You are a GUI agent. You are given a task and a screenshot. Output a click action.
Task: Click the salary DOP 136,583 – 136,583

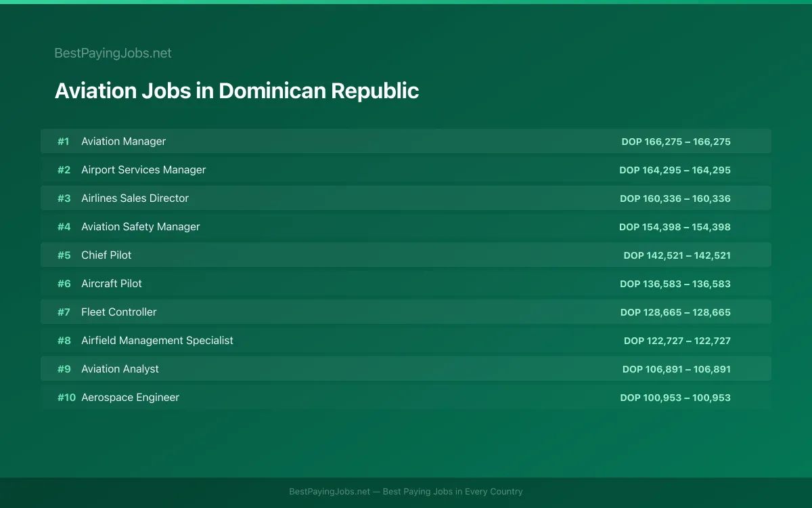[x=675, y=284]
